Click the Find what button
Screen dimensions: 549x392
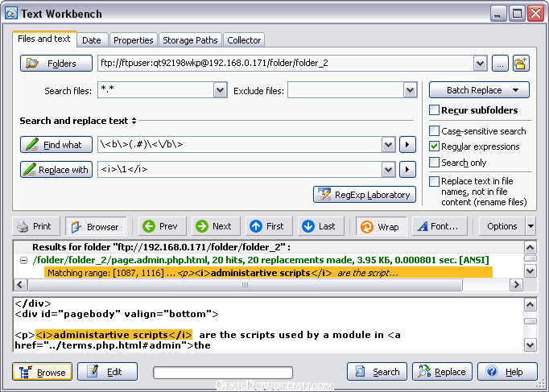(x=56, y=145)
